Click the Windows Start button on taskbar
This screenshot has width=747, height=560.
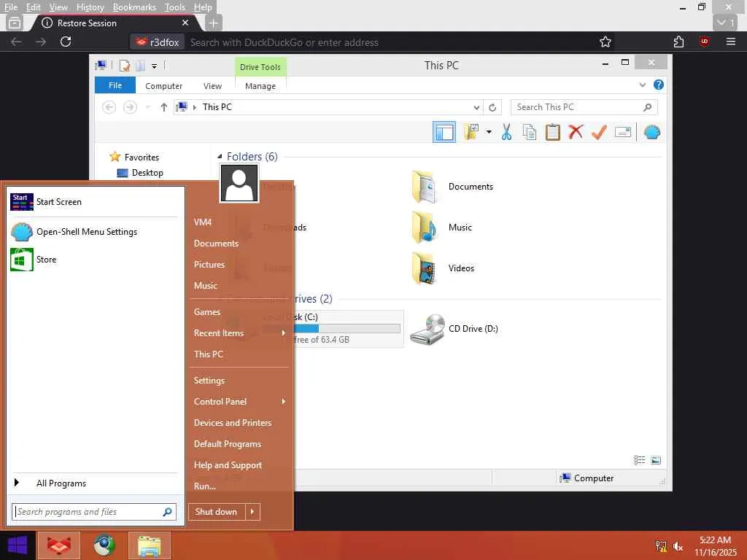tap(18, 545)
